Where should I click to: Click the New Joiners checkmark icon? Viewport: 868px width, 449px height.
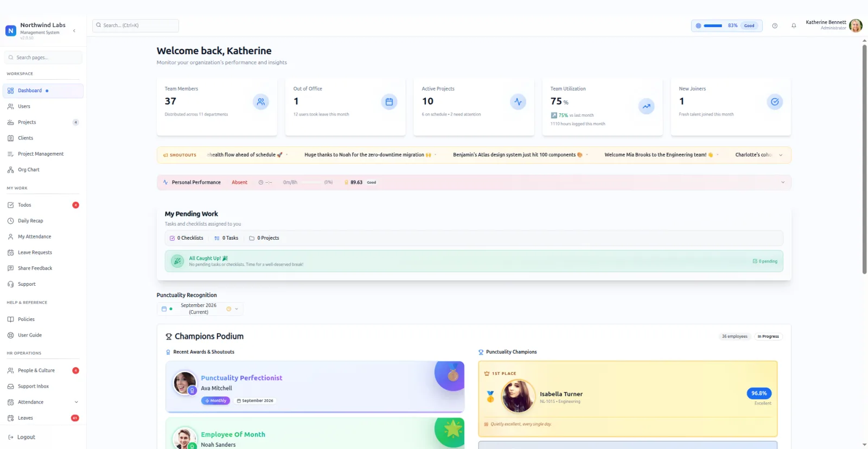click(775, 101)
